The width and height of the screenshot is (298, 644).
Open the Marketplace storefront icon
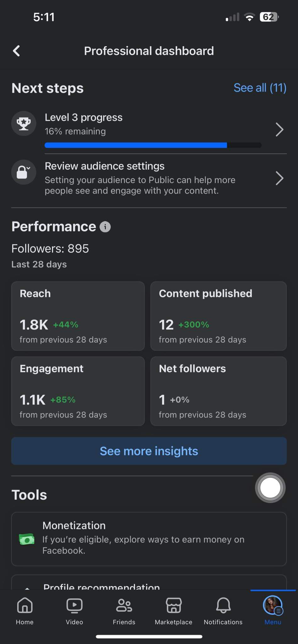point(173,610)
